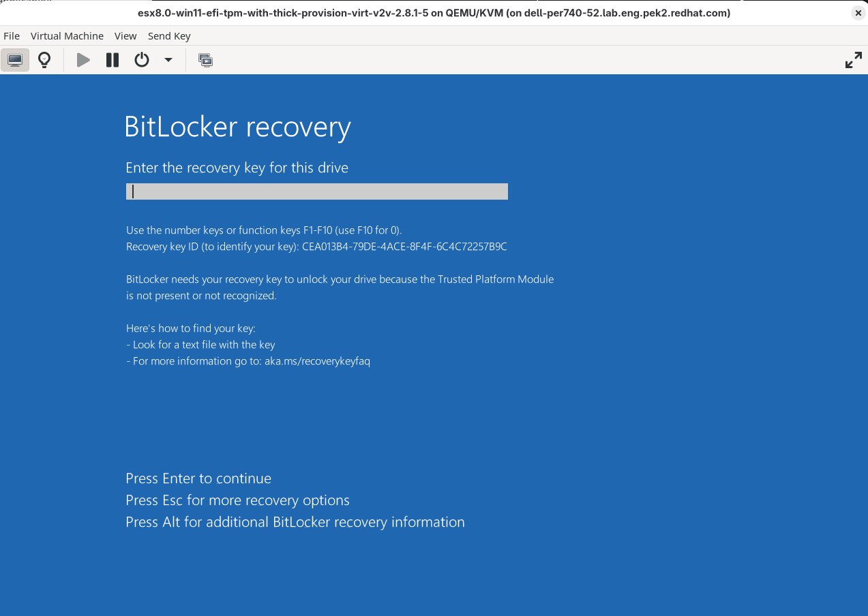Viewport: 868px width, 616px height.
Task: Click "Press Alt for additional BitLocker" line
Action: (295, 522)
